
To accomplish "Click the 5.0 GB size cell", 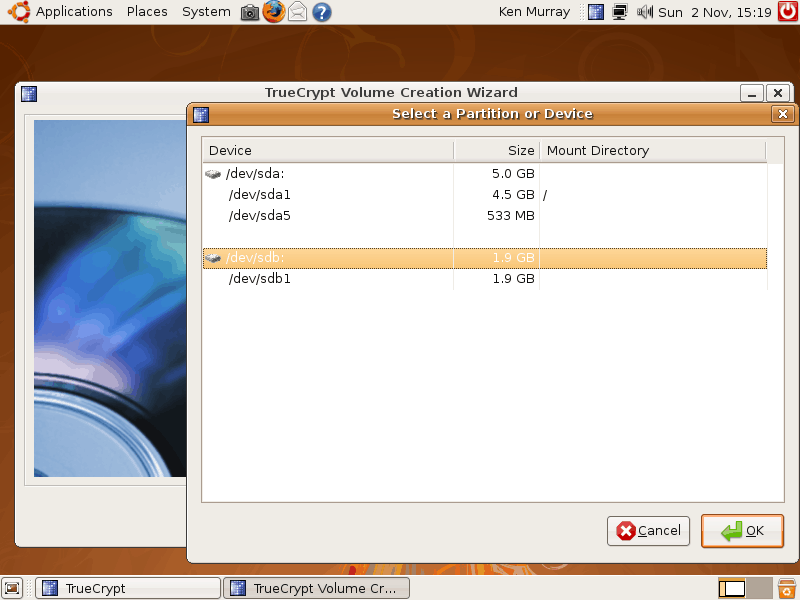I will (x=513, y=173).
